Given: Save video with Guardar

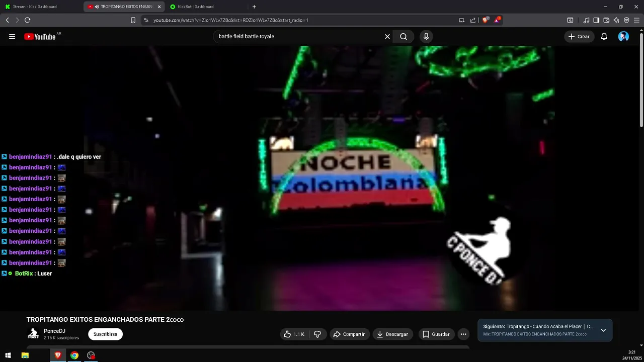Looking at the screenshot, I should click(436, 334).
